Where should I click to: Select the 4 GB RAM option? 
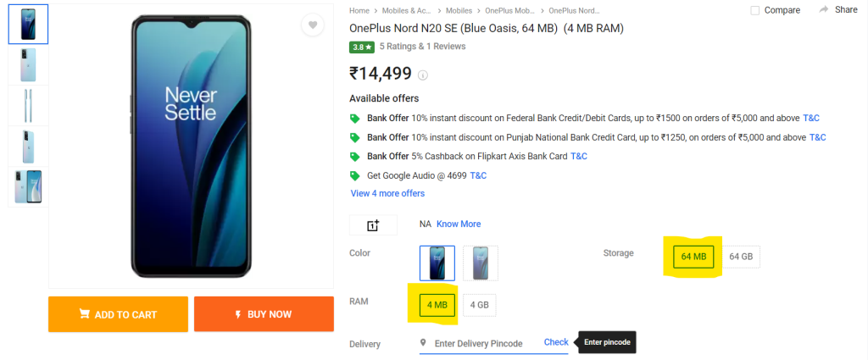tap(479, 305)
